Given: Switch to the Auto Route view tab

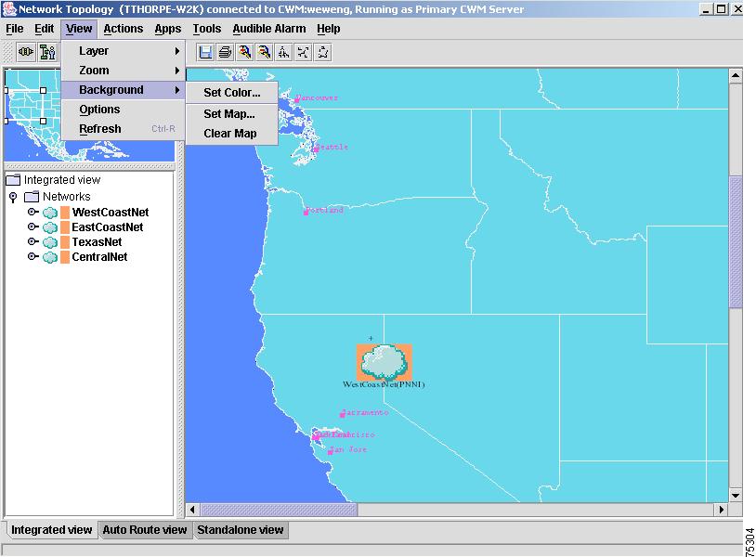Looking at the screenshot, I should [145, 529].
